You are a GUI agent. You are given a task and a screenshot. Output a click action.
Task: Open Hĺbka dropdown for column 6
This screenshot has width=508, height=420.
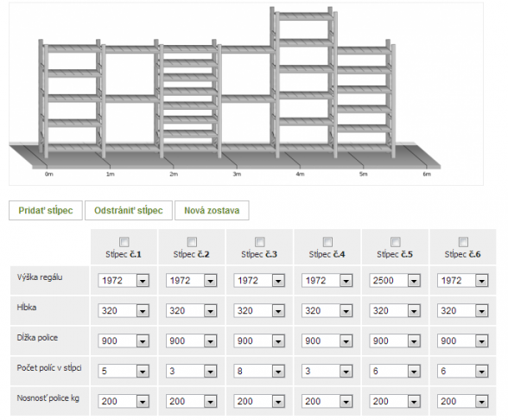(463, 311)
